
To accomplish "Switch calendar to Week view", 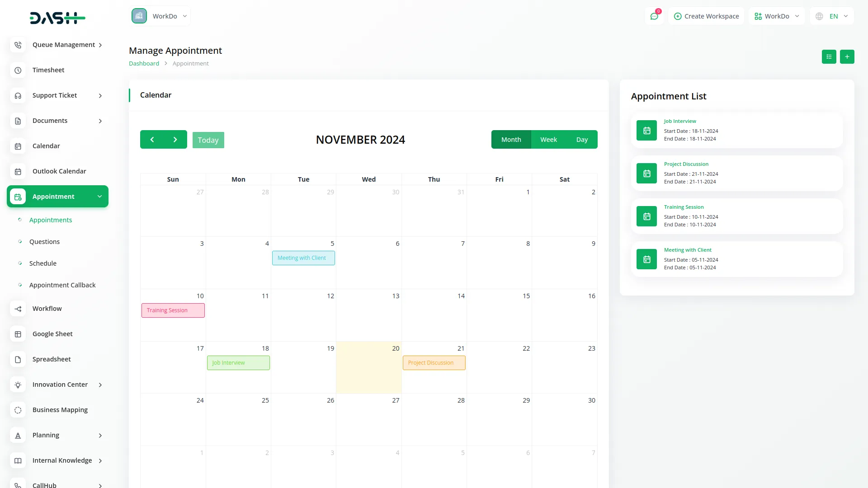I will coord(548,140).
